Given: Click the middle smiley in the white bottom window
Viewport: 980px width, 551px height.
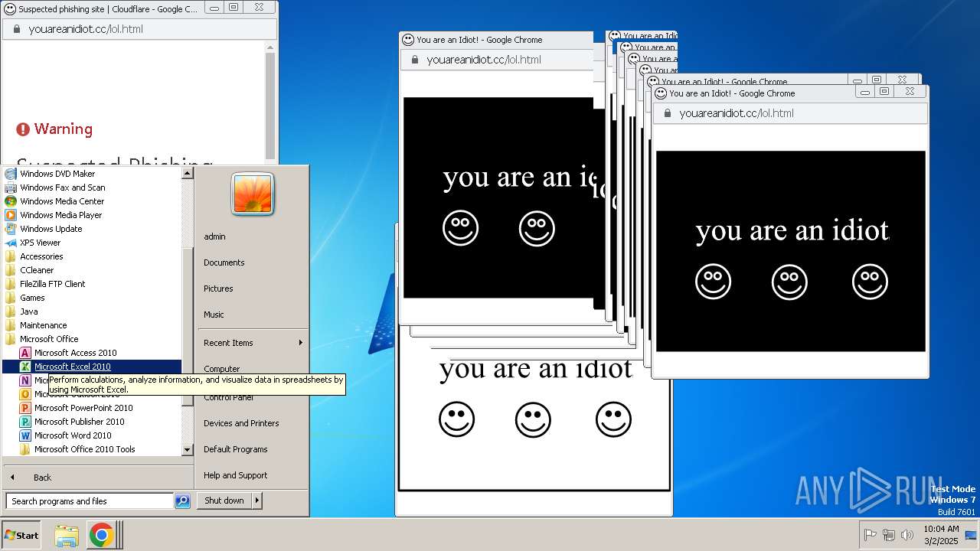Looking at the screenshot, I should tap(533, 419).
